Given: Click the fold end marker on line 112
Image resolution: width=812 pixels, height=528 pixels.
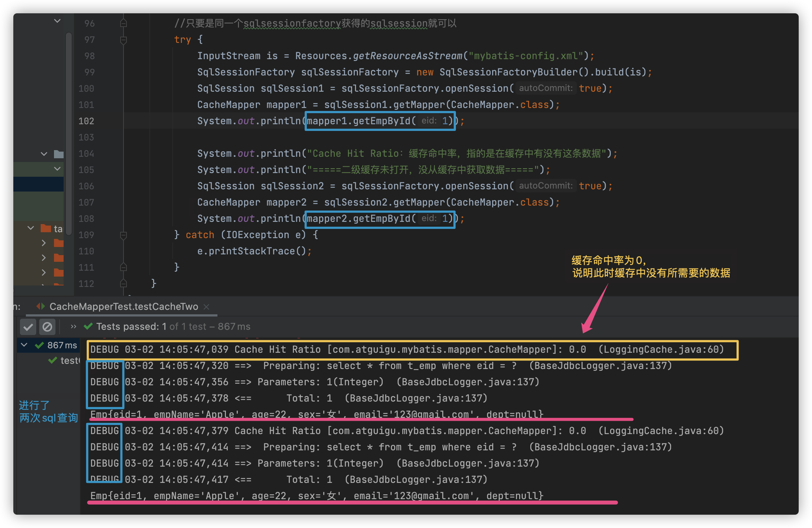Looking at the screenshot, I should pos(124,284).
